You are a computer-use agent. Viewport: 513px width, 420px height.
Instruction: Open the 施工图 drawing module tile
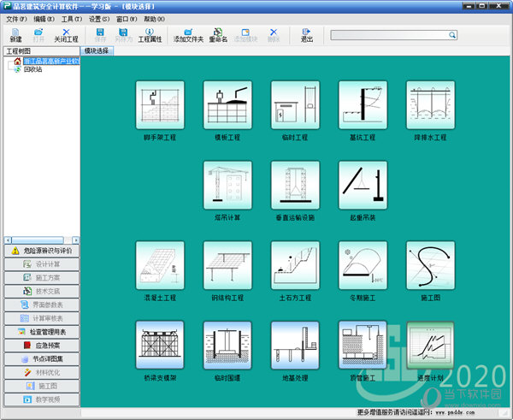coord(430,265)
